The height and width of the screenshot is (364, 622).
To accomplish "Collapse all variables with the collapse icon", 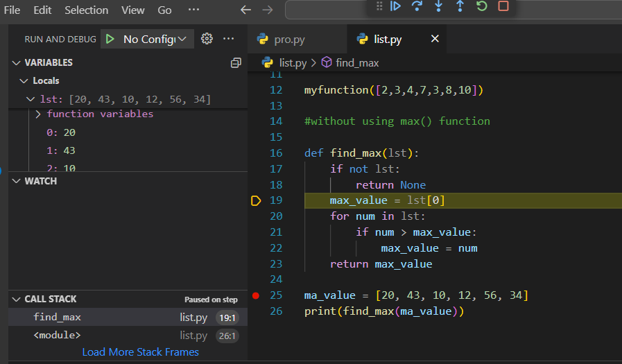I will (236, 62).
